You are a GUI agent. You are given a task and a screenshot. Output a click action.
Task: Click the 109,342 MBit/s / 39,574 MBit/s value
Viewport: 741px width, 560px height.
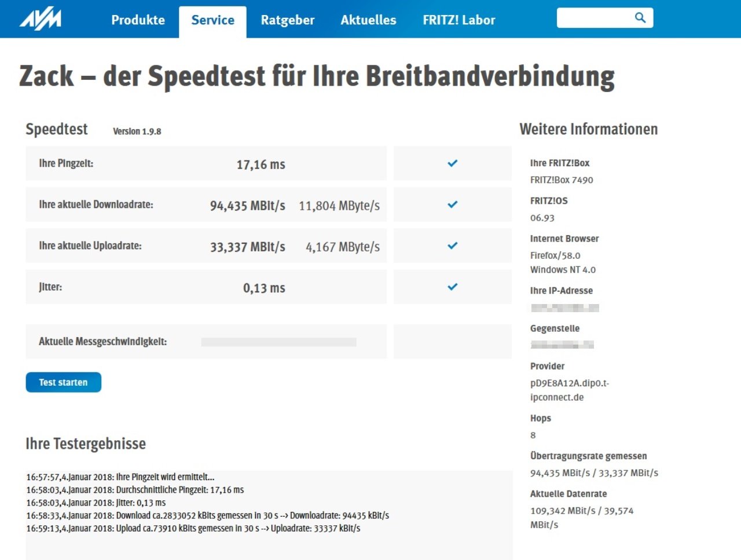coord(582,518)
